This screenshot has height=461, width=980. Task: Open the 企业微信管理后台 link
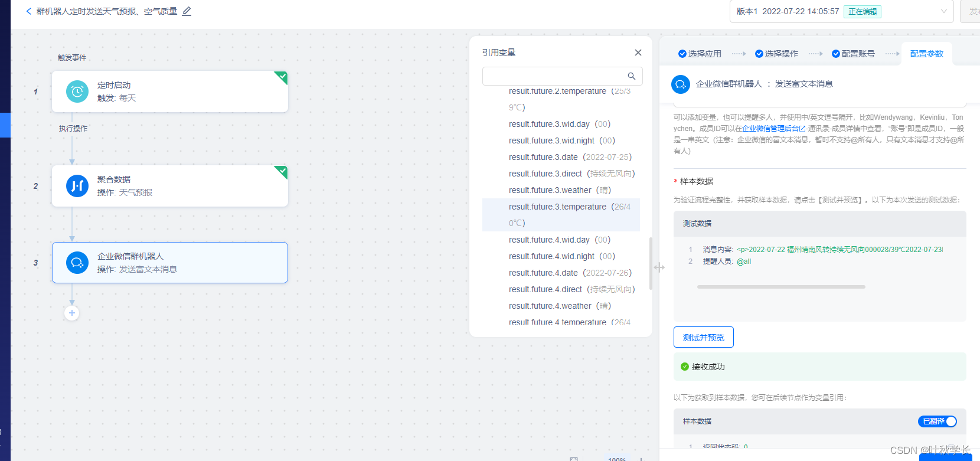click(x=770, y=129)
